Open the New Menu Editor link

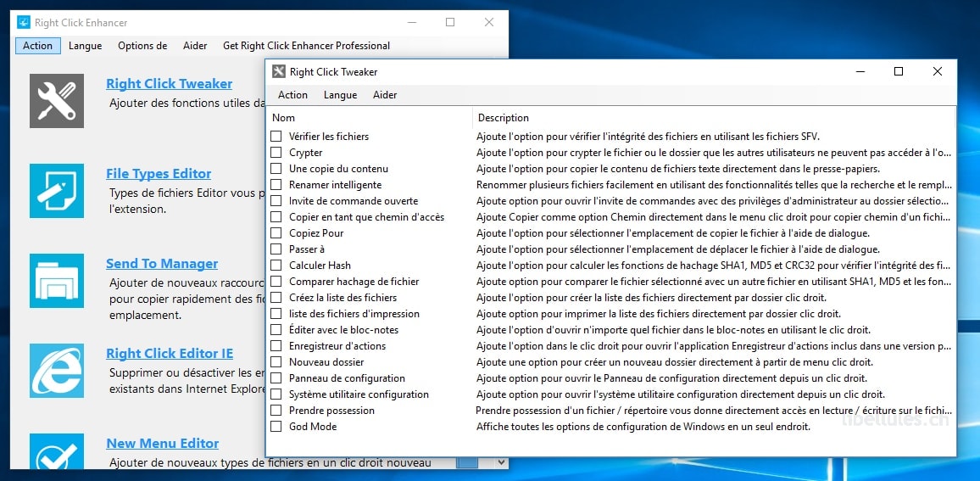tap(163, 444)
